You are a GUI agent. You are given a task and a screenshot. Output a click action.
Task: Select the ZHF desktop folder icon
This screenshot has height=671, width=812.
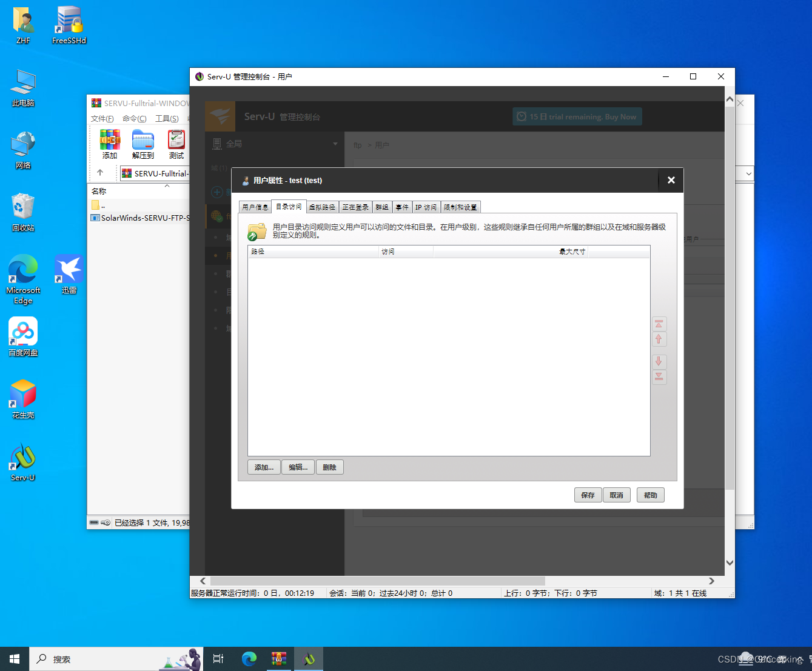coord(23,25)
